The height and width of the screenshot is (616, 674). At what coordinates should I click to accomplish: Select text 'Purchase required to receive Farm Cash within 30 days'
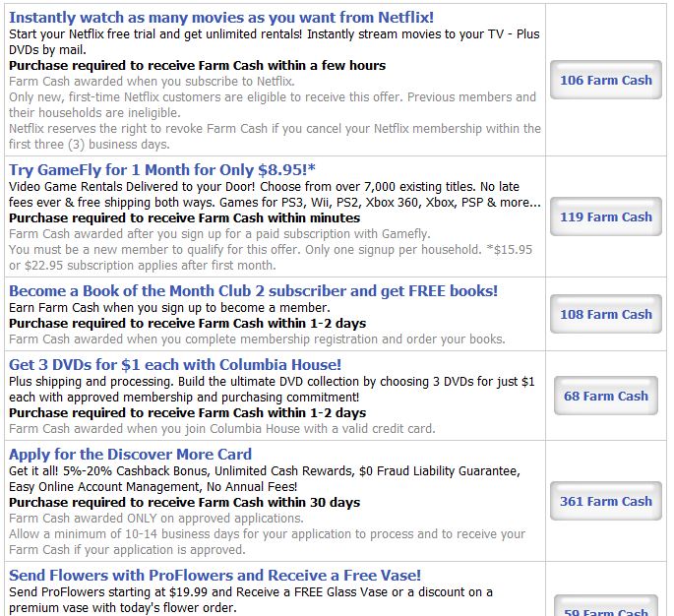click(184, 503)
